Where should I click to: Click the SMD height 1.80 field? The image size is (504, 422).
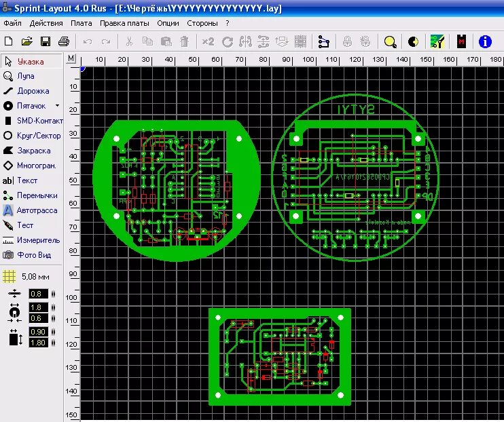tap(38, 343)
